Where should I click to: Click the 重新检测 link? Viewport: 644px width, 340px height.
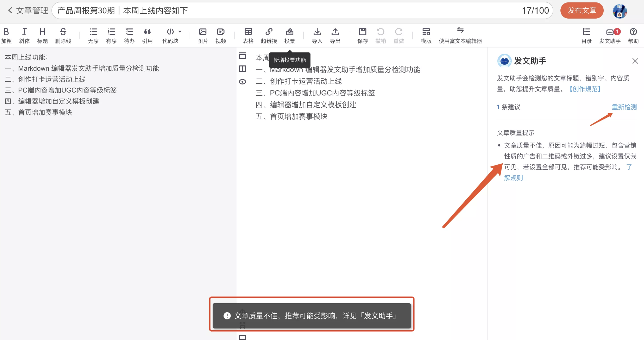tap(624, 107)
